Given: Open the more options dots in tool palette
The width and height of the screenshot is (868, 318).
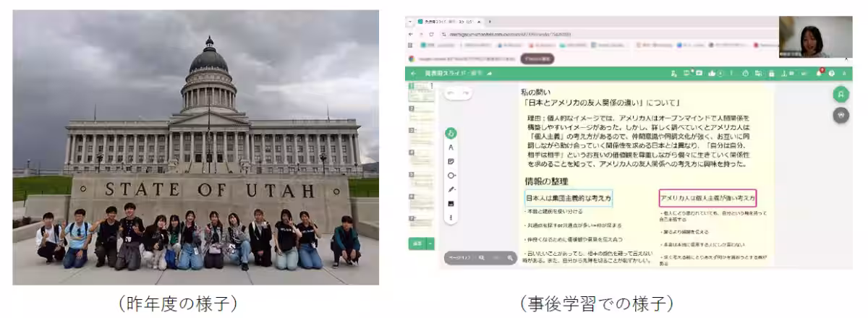Looking at the screenshot, I should coord(451,217).
